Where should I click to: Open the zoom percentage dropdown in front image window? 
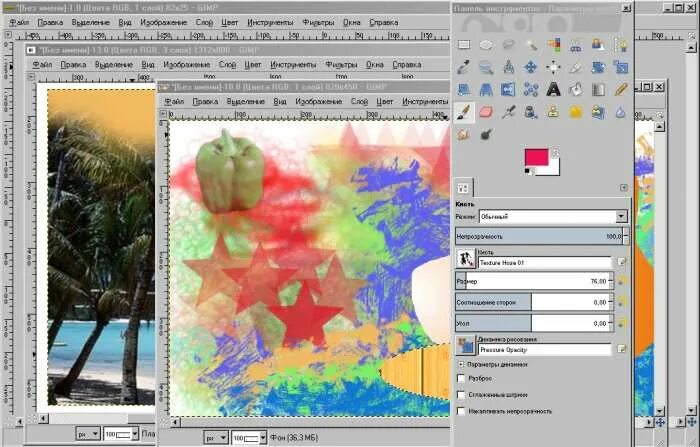[x=262, y=438]
